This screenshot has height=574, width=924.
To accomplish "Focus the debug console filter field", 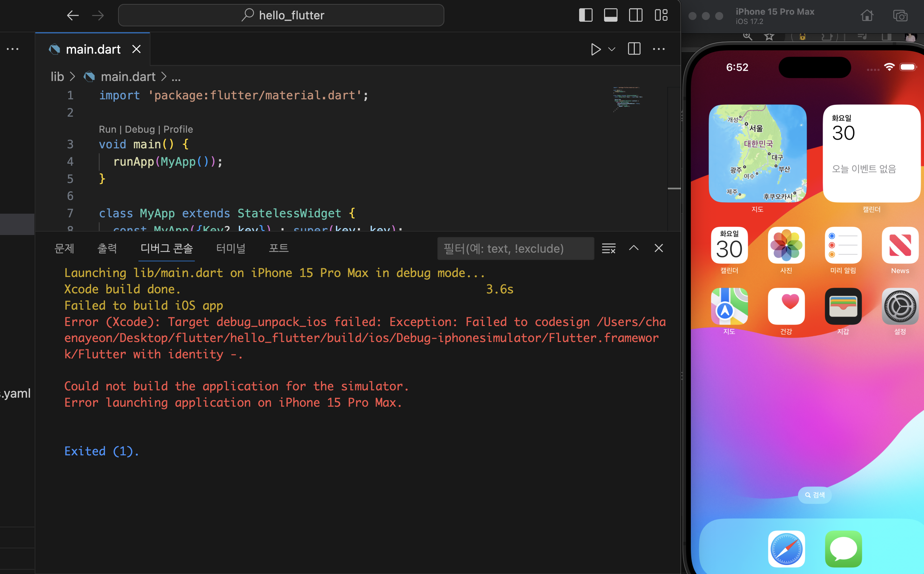I will pyautogui.click(x=516, y=249).
